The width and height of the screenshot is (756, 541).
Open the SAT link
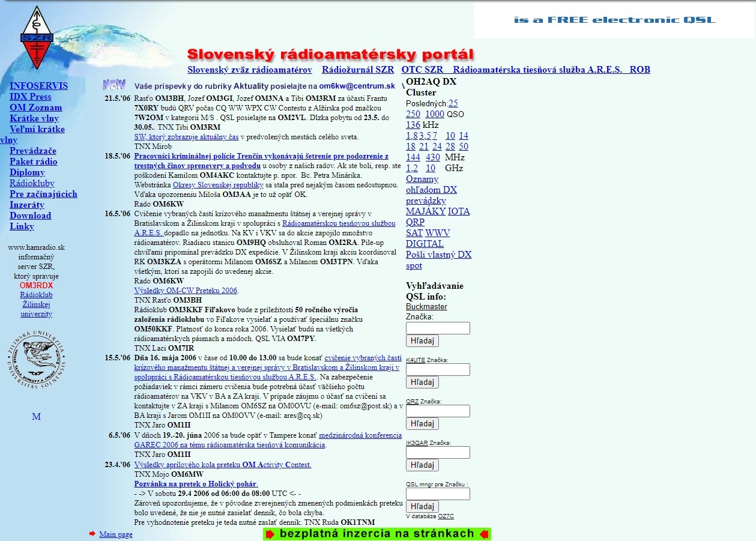414,233
